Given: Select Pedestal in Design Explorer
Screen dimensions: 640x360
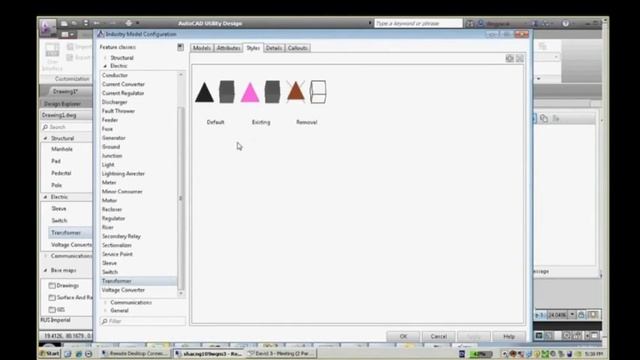Looking at the screenshot, I should pyautogui.click(x=61, y=173).
